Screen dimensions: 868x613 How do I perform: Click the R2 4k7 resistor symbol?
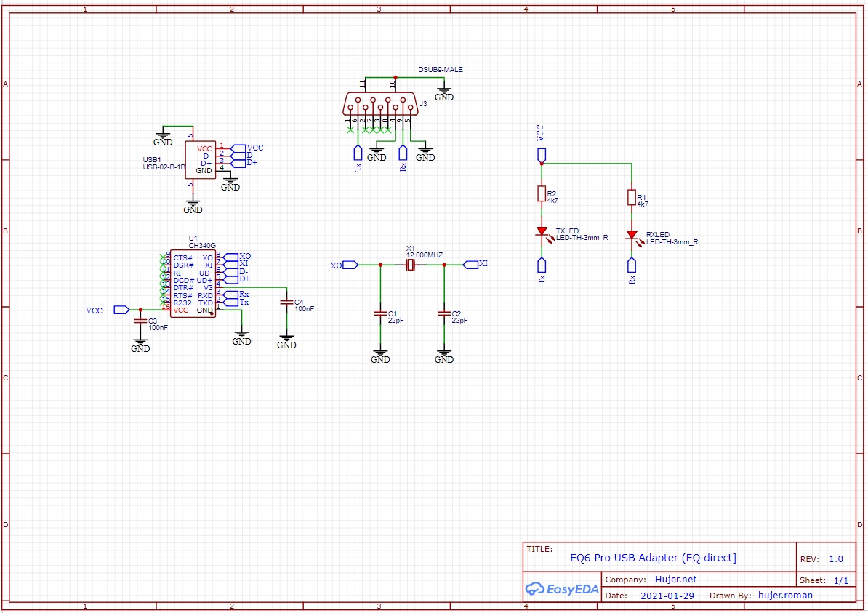coord(542,193)
